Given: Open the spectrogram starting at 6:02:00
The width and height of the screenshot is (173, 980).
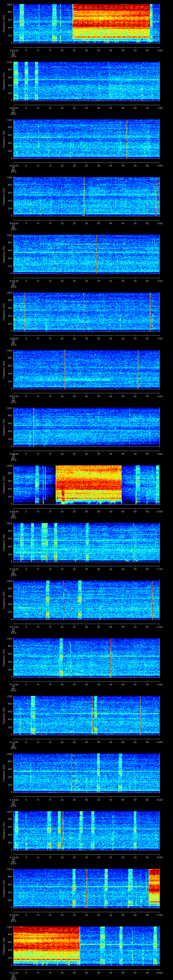Looking at the screenshot, I should [x=87, y=81].
